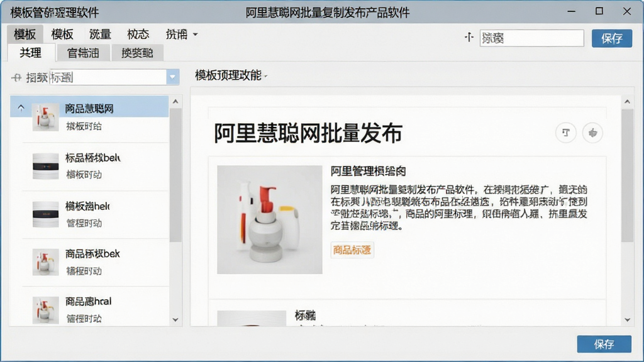This screenshot has height=362, width=644.
Task: Maximize the application window
Action: coord(599,11)
